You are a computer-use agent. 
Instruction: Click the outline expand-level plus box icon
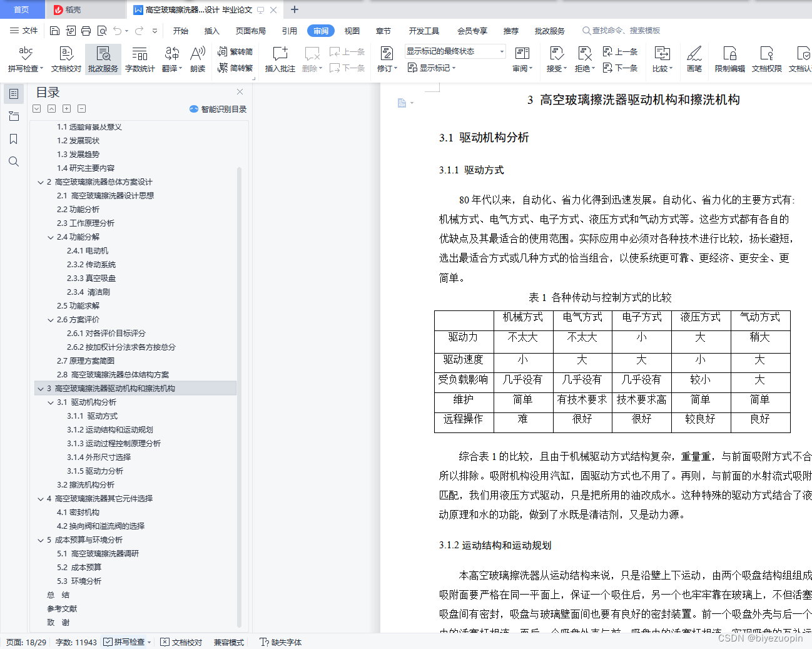pyautogui.click(x=67, y=109)
